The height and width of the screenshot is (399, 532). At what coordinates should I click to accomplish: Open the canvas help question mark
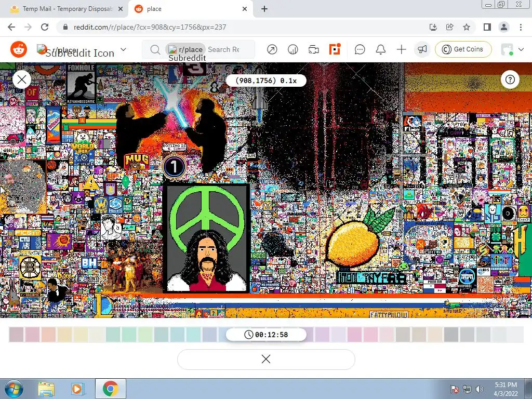click(510, 79)
